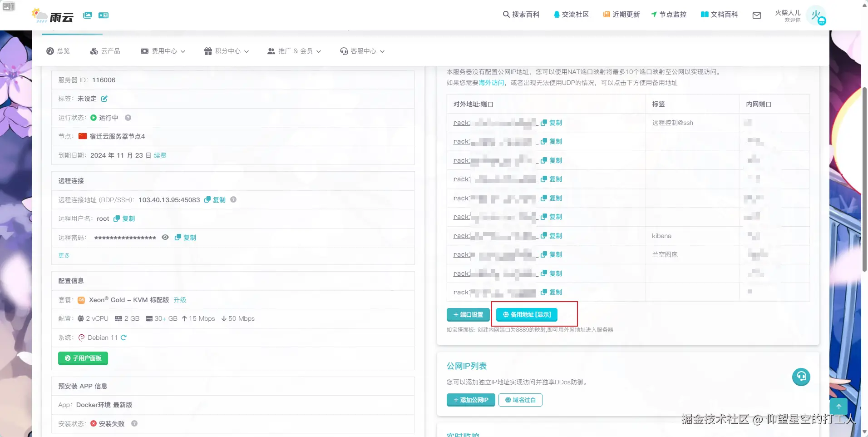The width and height of the screenshot is (868, 437).
Task: Click the image icon beside the logo
Action: pos(88,15)
